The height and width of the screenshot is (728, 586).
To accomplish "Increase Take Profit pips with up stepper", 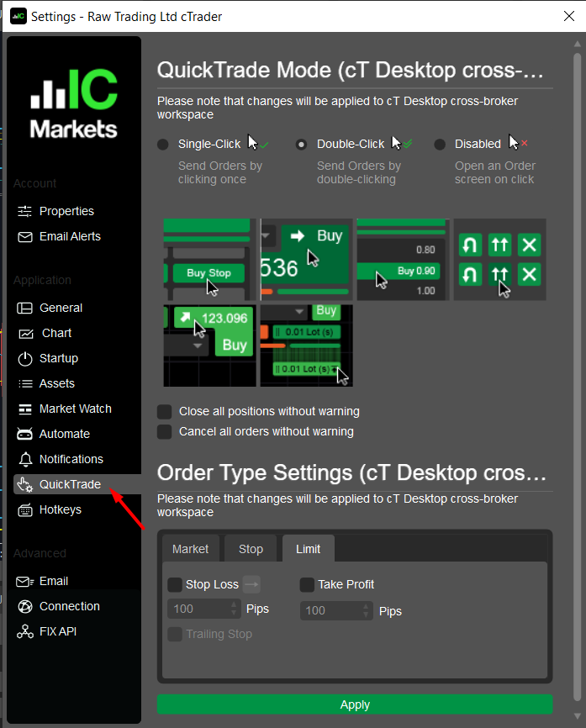I will (x=366, y=606).
